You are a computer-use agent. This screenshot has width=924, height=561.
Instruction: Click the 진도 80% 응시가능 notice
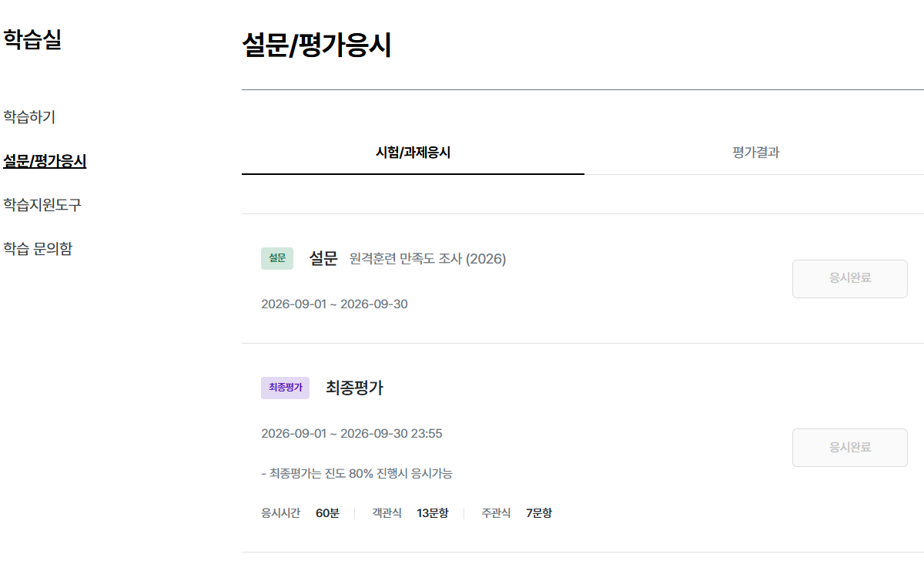357,473
